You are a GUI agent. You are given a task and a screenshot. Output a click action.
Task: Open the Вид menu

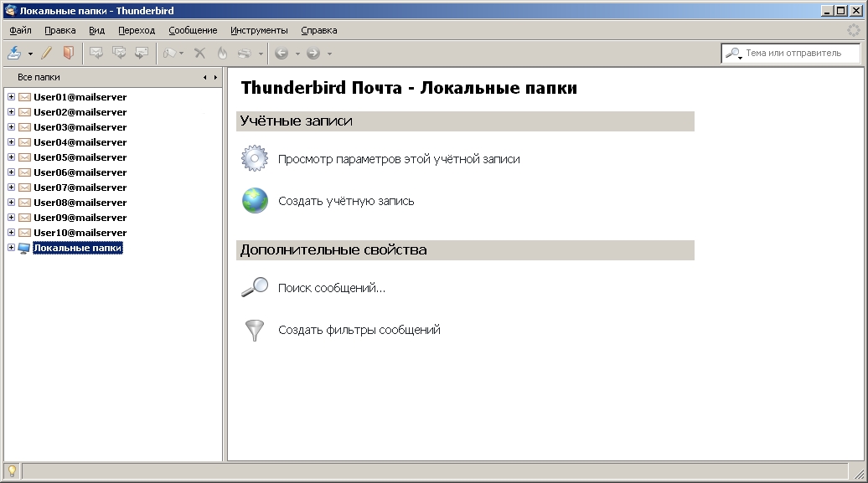pos(97,30)
